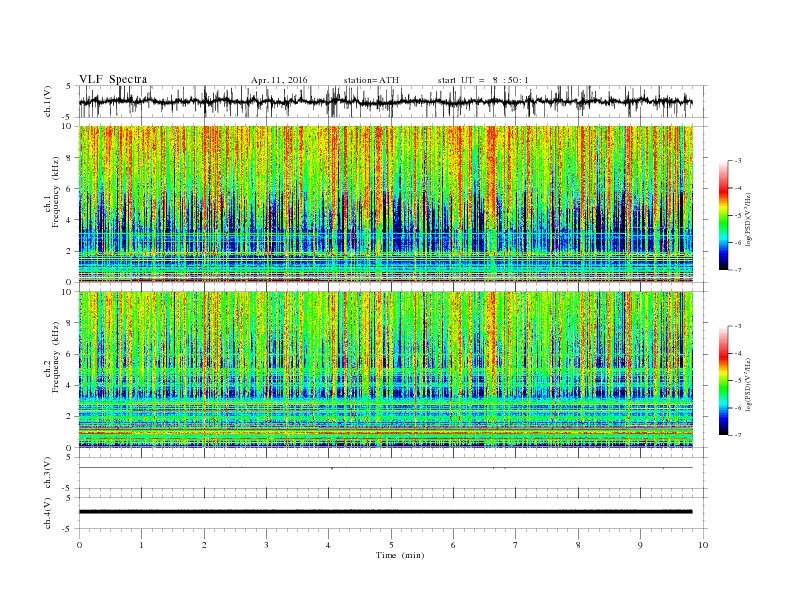Viewport: 792px width, 612px height.
Task: Click the time axis tick label '10'
Action: pos(703,545)
